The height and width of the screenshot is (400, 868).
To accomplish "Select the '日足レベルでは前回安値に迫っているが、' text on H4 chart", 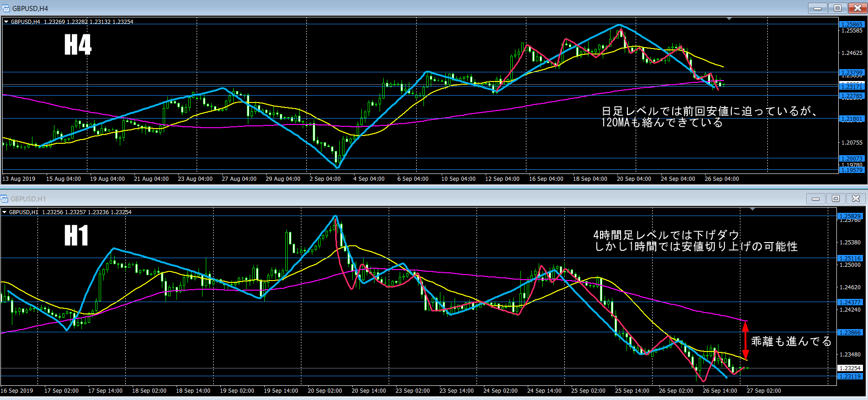I will coord(709,111).
